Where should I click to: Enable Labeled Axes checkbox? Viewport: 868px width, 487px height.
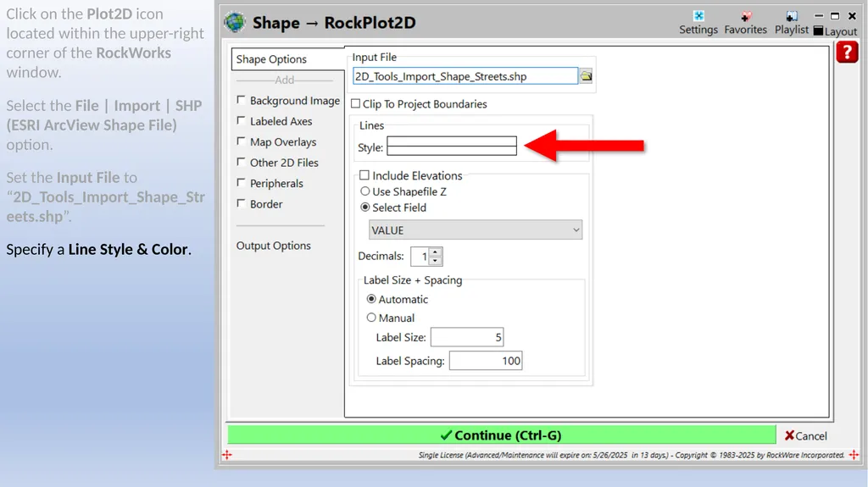click(x=241, y=120)
